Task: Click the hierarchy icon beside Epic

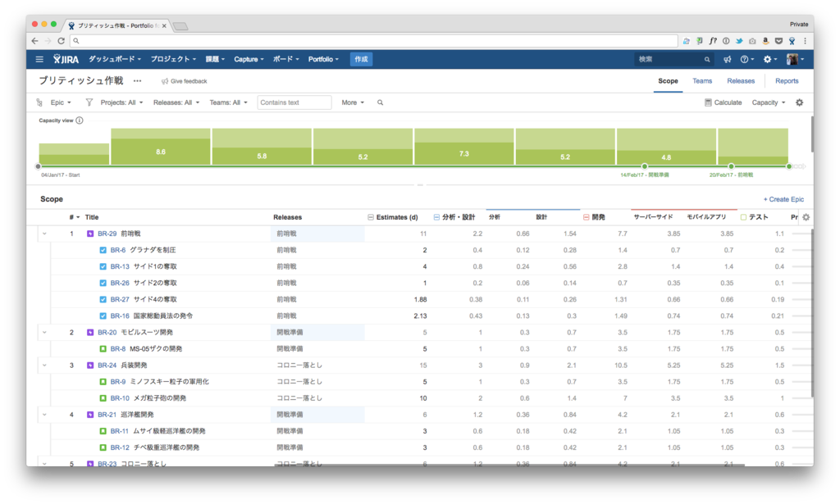Action: click(39, 102)
